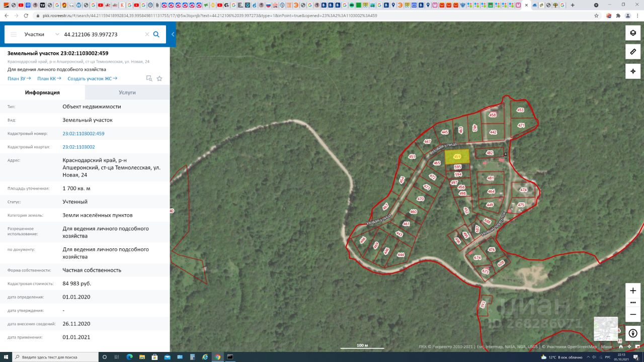Open Microsoft Store from taskbar
Screen dimensions: 644x362
(x=155, y=357)
